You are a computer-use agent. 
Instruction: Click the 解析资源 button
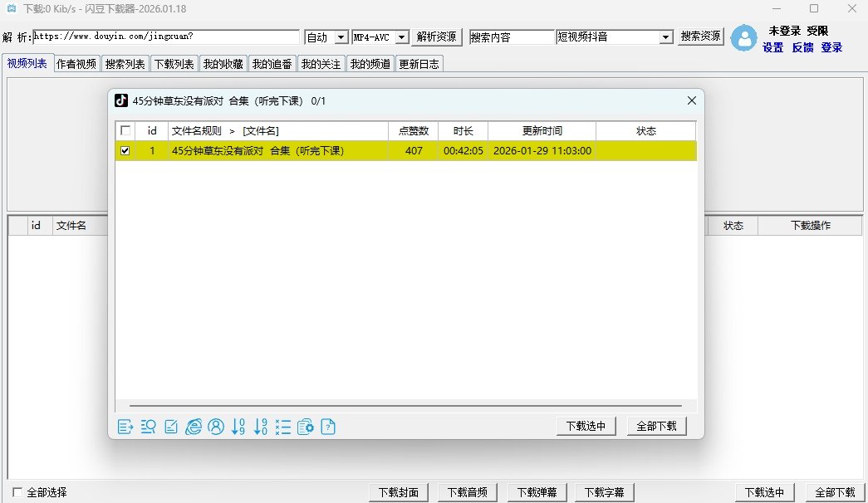tap(436, 37)
